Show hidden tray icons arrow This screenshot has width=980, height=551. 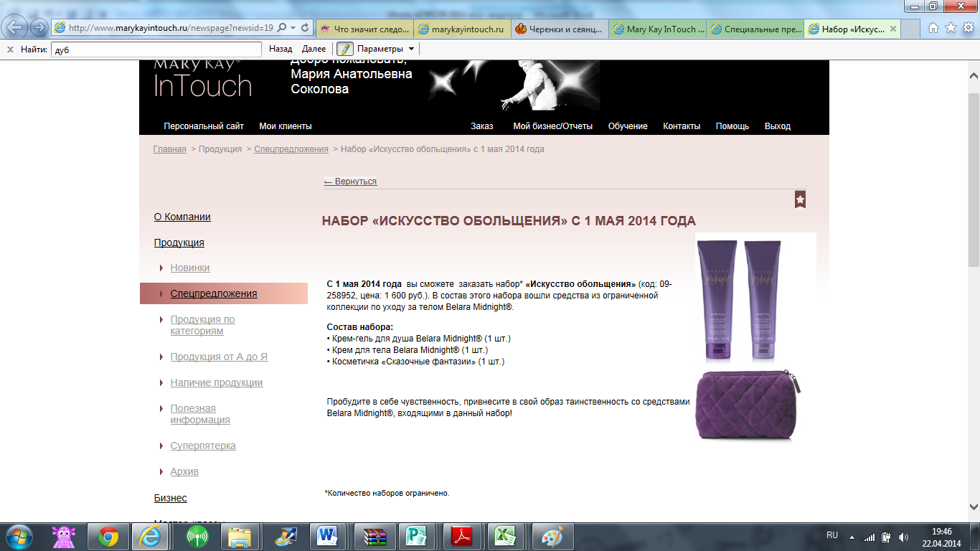852,537
